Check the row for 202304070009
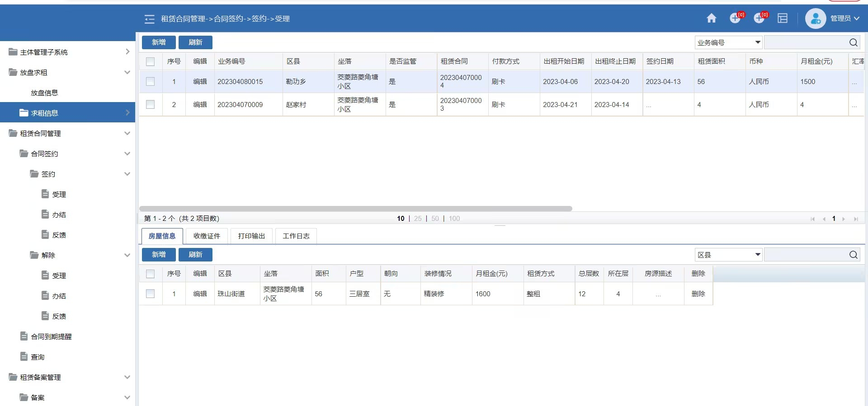This screenshot has width=868, height=406. coord(151,104)
